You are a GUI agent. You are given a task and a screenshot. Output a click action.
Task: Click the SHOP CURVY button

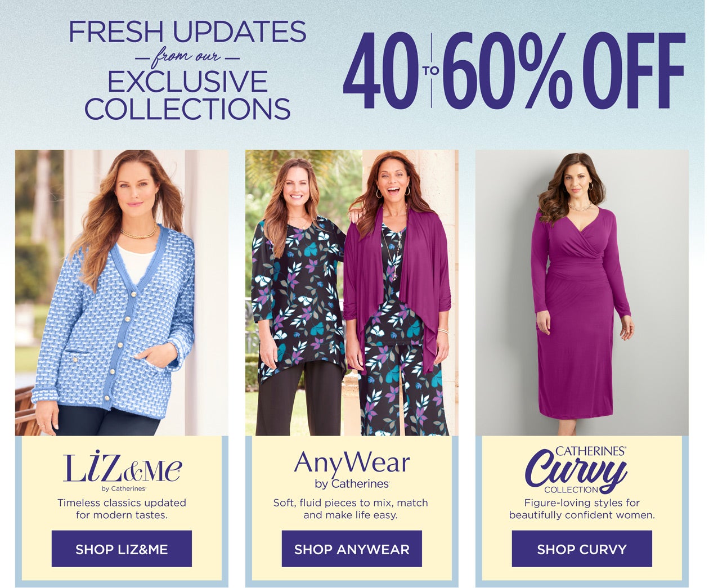tap(582, 549)
